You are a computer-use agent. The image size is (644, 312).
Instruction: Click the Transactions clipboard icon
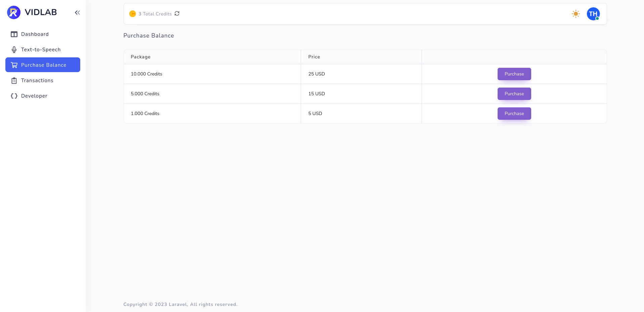click(x=14, y=81)
